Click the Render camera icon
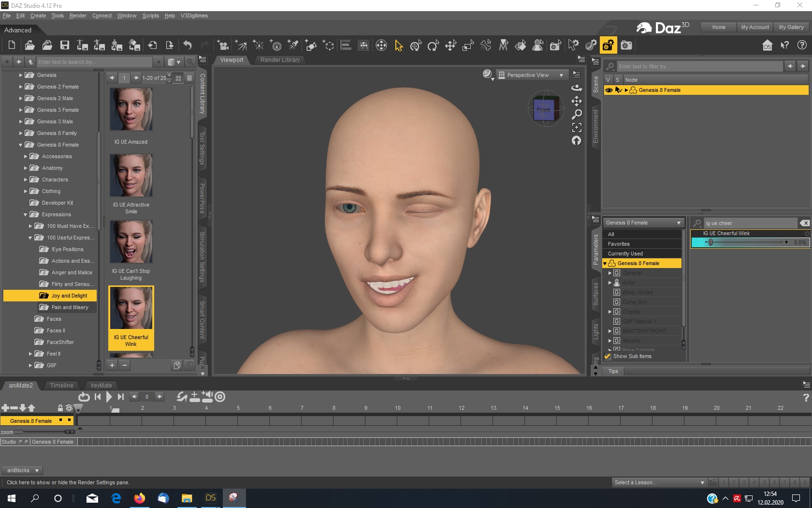Viewport: 812px width, 508px height. [626, 45]
